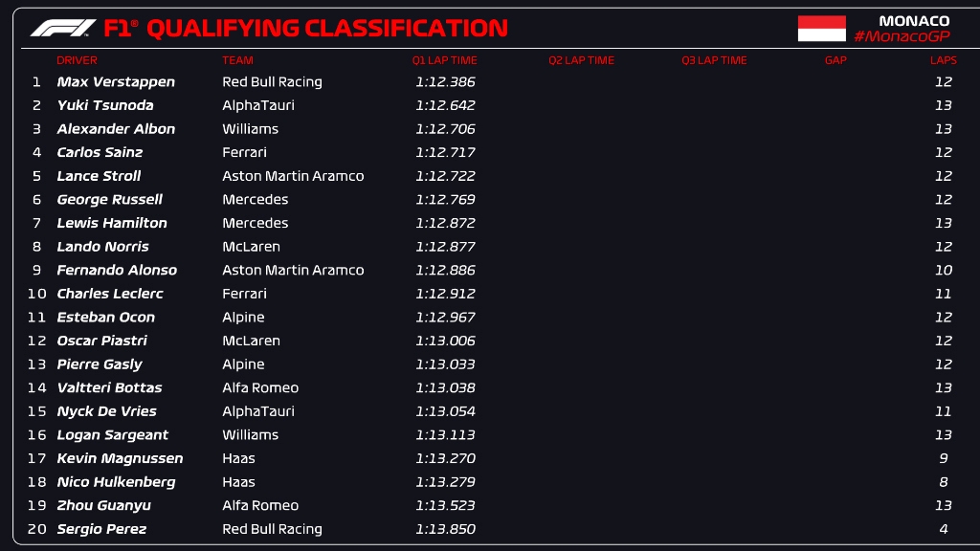980x551 pixels.
Task: Click the F1 Qualifying Classification title
Action: (305, 29)
